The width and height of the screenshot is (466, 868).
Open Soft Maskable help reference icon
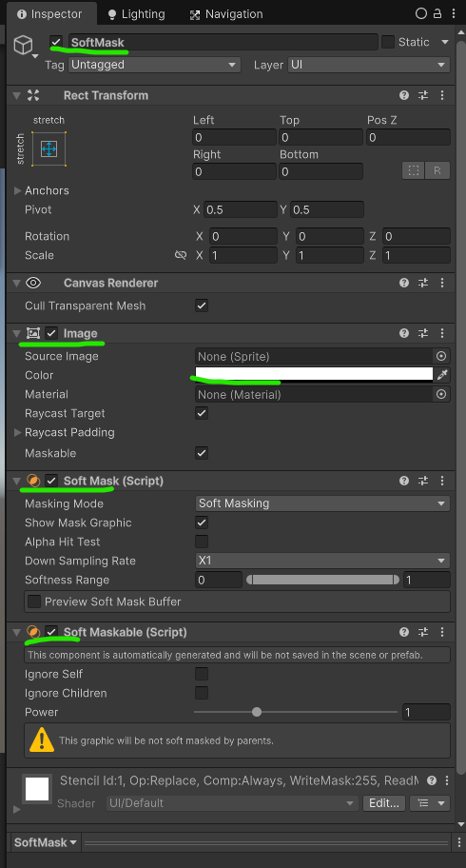[x=404, y=632]
